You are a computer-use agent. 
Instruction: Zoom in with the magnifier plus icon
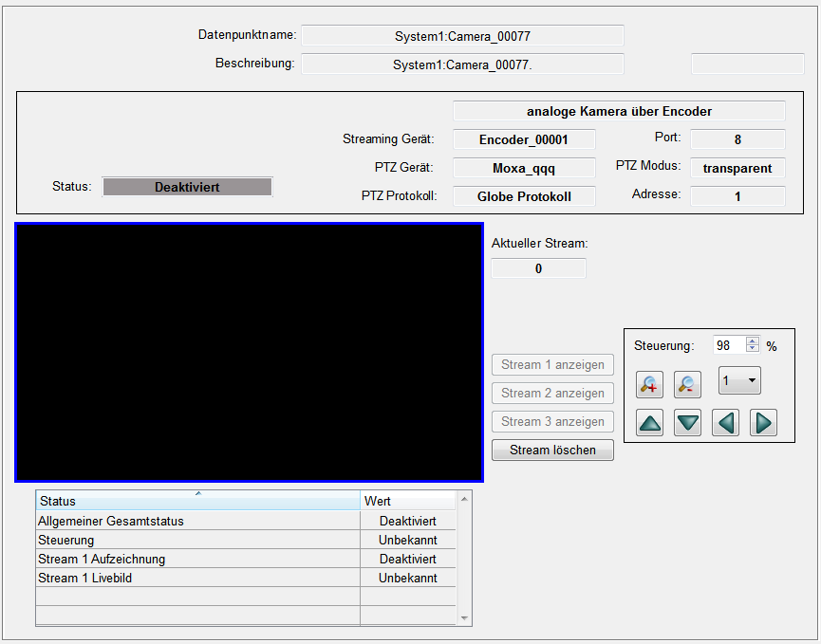click(x=650, y=384)
